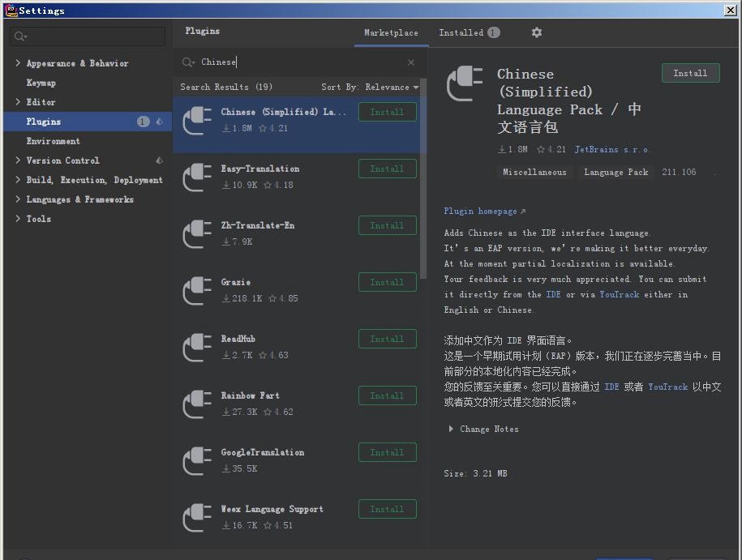742x560 pixels.
Task: Select the Rainbow Fart plugin icon
Action: (197, 404)
